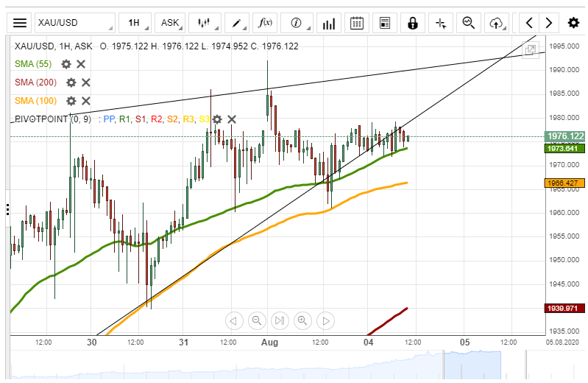Viewport: 588px width, 383px height.
Task: Select the pencil drawing tool
Action: (237, 23)
